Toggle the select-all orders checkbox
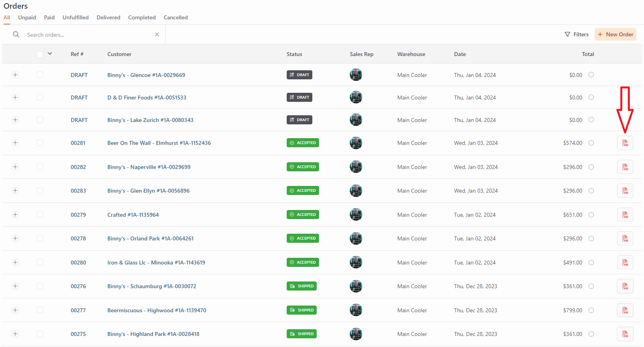 40,54
